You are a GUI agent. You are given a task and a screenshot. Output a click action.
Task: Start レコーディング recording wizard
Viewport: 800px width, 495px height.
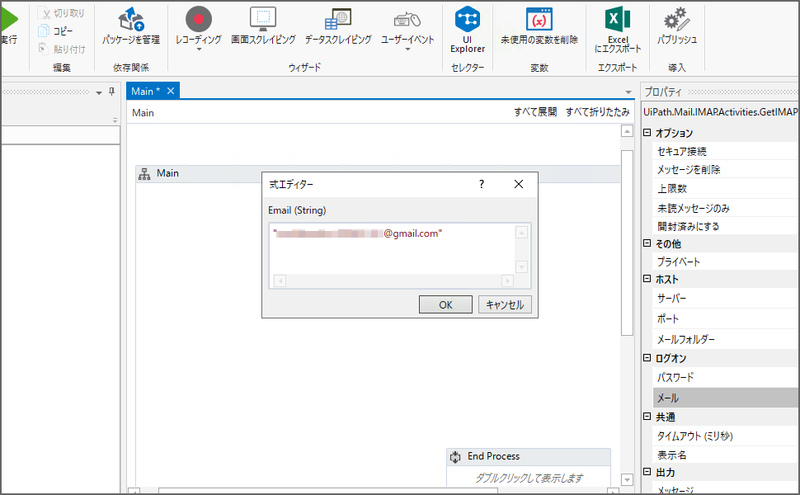[198, 24]
